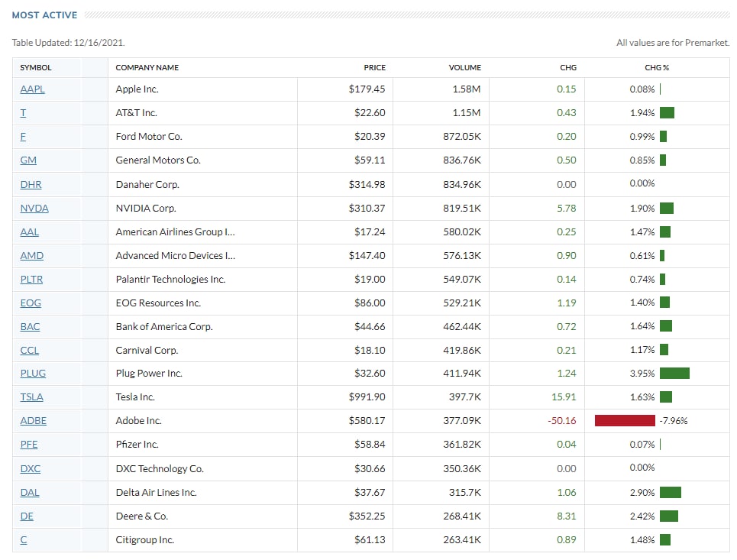Click the PRICE column header
The image size is (737, 560).
tap(375, 68)
